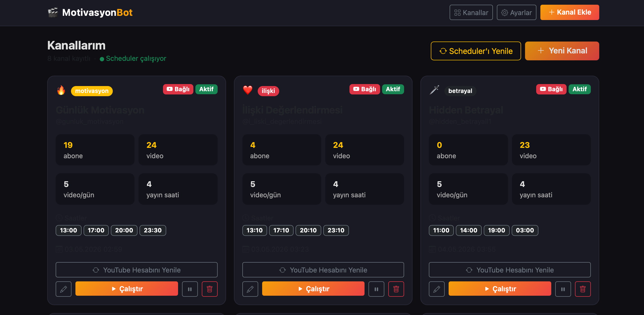Click the 19 abone stat tile
Screen dimensions: 644x315
pyautogui.click(x=95, y=150)
